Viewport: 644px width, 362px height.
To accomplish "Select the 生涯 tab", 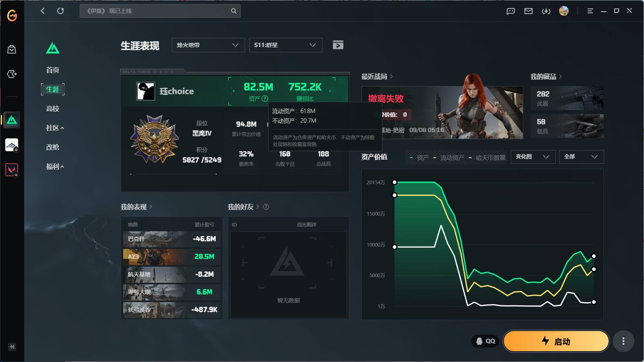I will [x=53, y=89].
